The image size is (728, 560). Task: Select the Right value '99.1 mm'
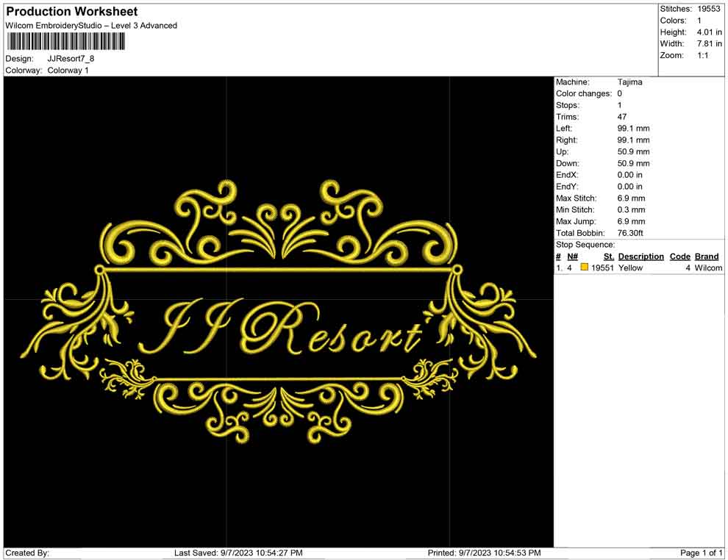633,140
